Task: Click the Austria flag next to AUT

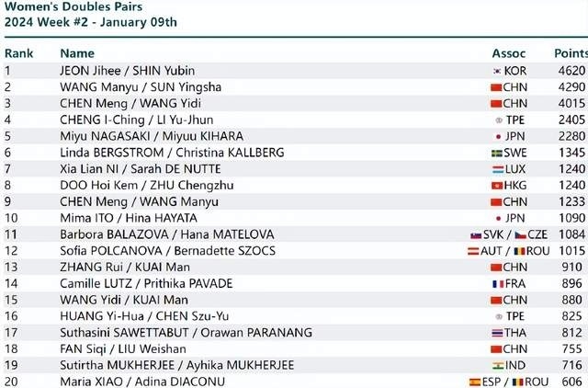Action: point(473,251)
